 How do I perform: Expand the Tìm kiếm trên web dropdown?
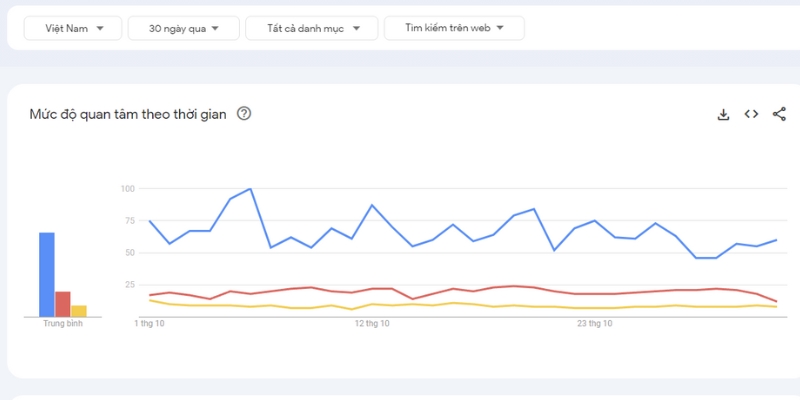(x=453, y=29)
